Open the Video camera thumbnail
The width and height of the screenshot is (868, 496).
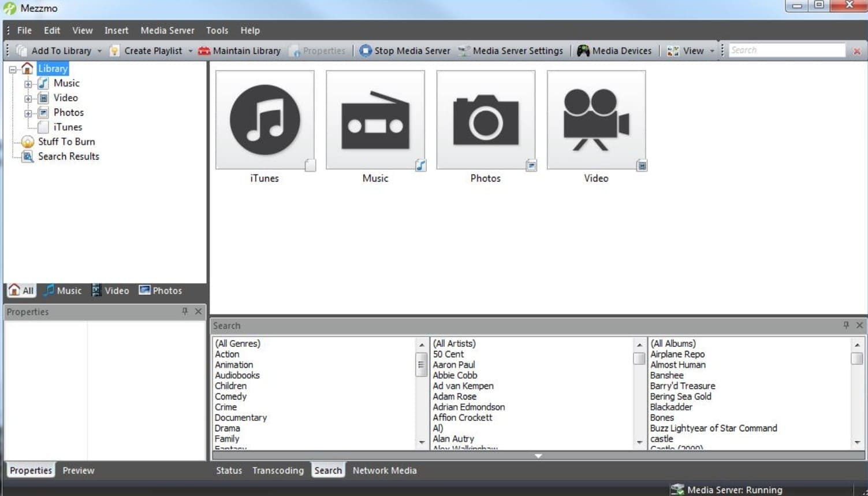click(596, 120)
